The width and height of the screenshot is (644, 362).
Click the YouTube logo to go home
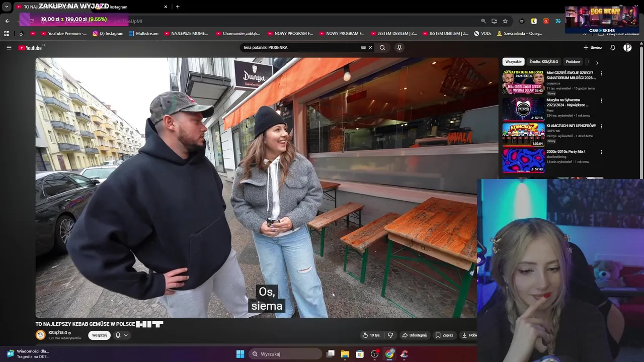[30, 48]
